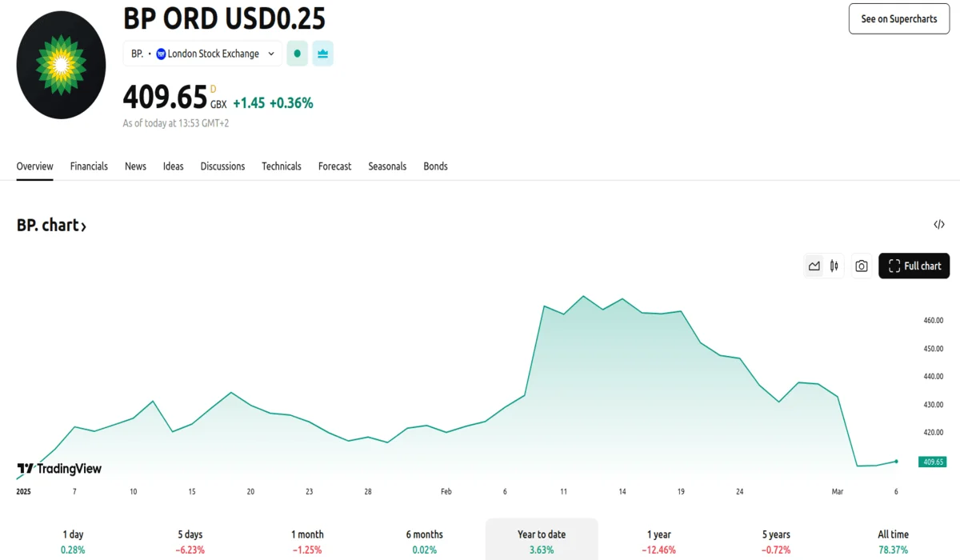The width and height of the screenshot is (960, 560).
Task: Click the green market status dot icon
Action: pos(297,54)
